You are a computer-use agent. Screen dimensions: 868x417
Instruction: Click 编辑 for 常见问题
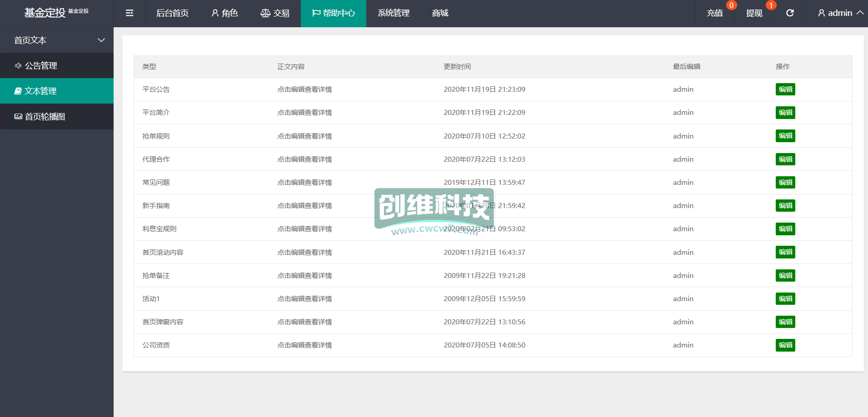coord(785,183)
